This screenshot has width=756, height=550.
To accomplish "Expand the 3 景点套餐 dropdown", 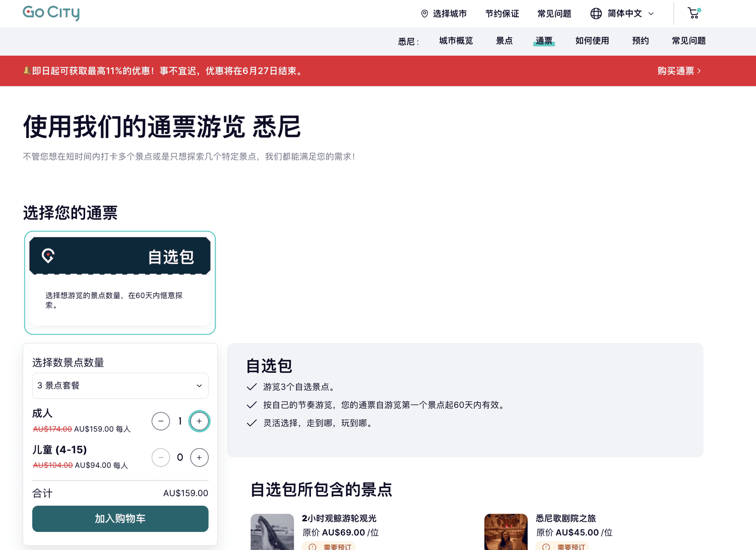I will 120,386.
